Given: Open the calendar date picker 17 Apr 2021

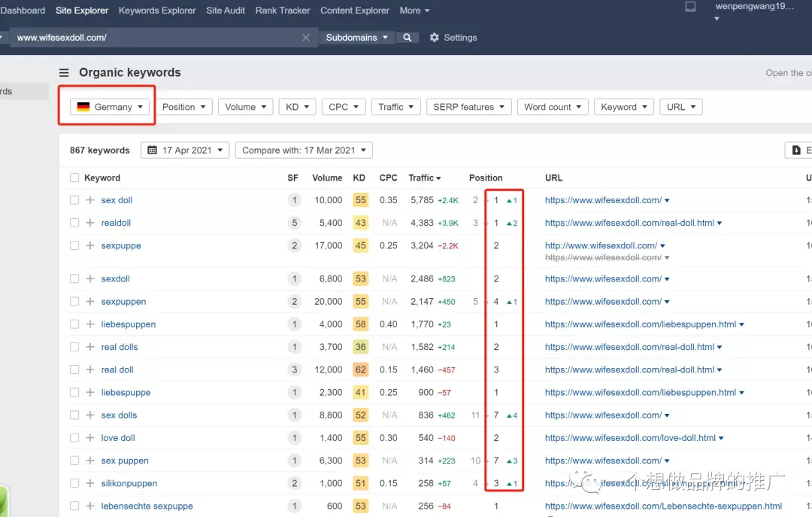Looking at the screenshot, I should coord(185,151).
